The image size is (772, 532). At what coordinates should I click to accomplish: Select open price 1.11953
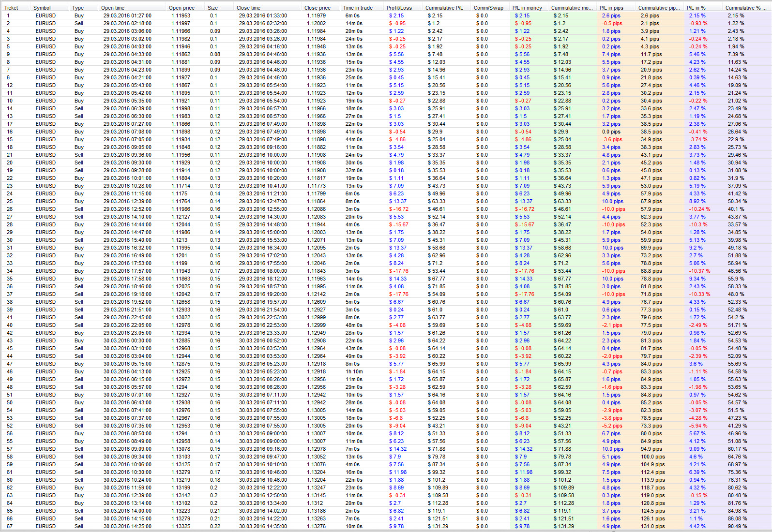tap(181, 15)
